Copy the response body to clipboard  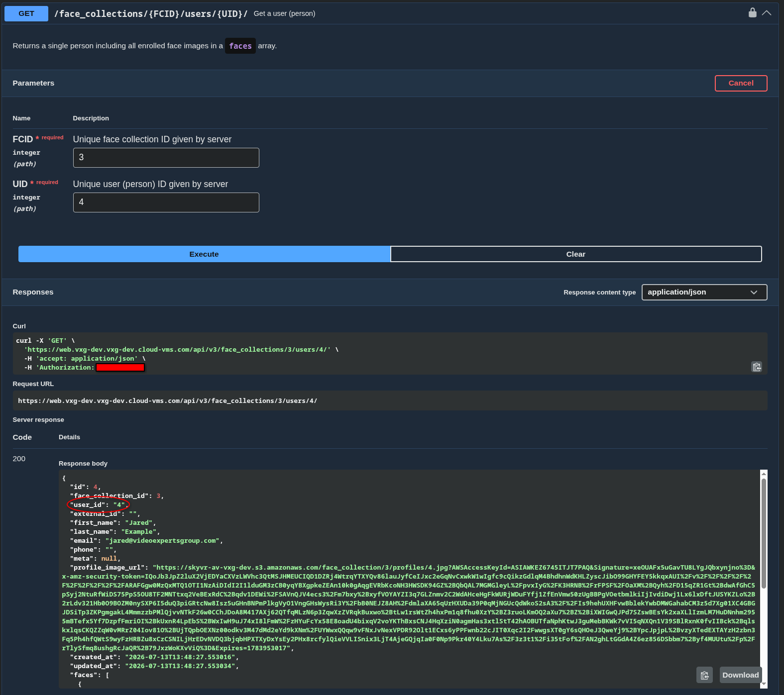pos(704,675)
